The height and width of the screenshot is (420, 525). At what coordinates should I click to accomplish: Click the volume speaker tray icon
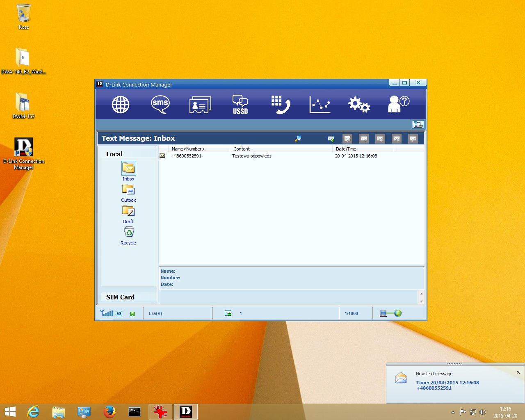click(x=483, y=412)
